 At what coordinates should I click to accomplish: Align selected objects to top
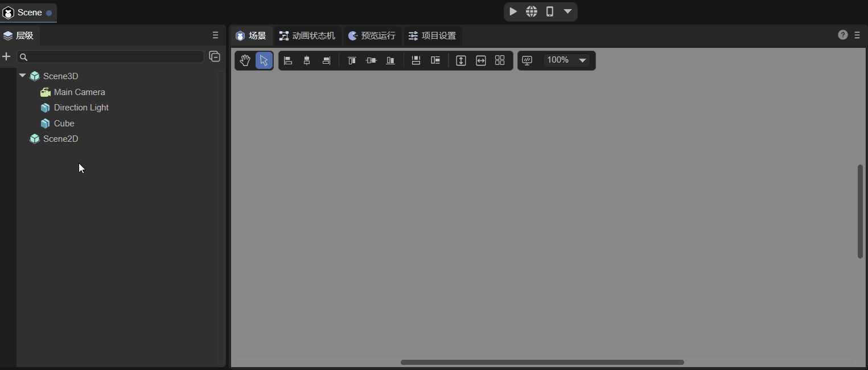(352, 61)
